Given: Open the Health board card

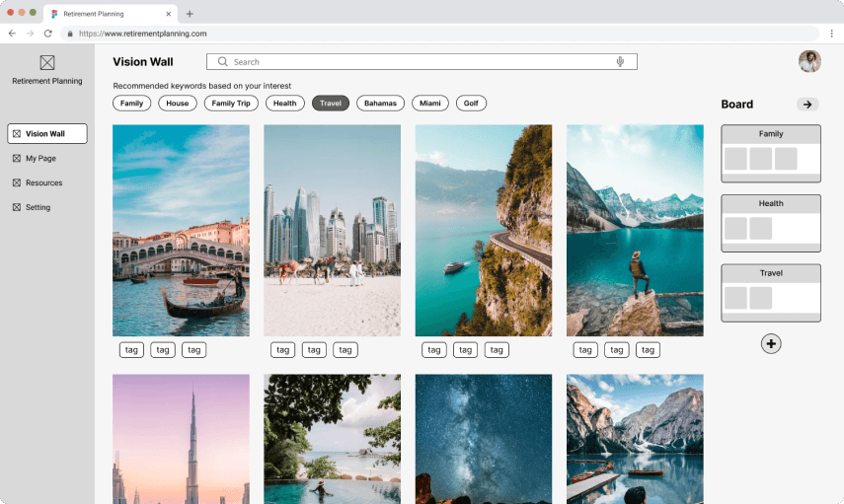Looking at the screenshot, I should (x=771, y=223).
